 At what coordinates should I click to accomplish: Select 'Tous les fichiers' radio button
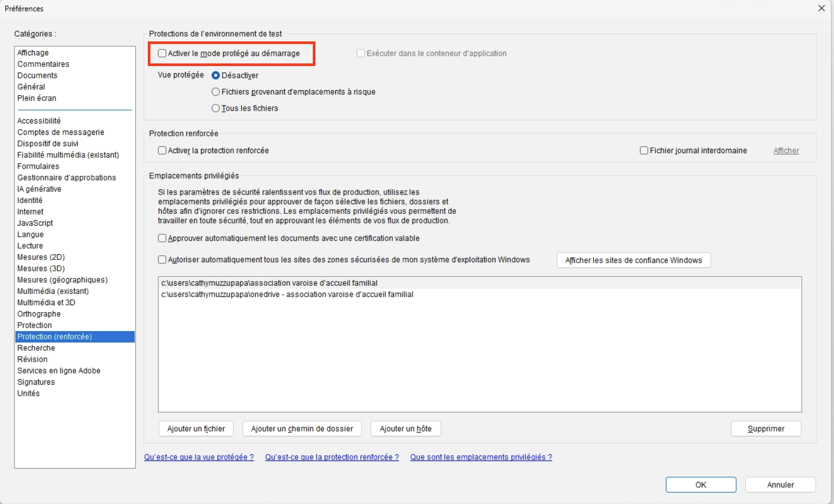point(215,108)
